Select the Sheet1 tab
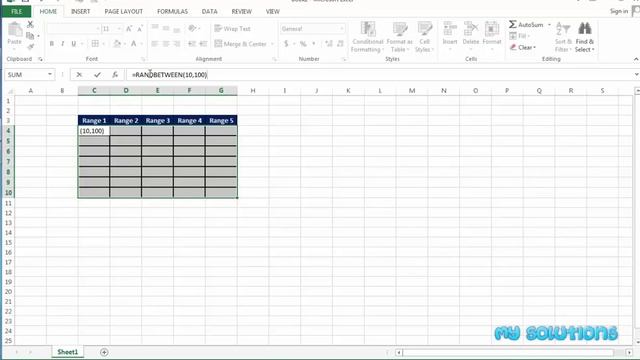This screenshot has height=360, width=640. click(x=67, y=352)
